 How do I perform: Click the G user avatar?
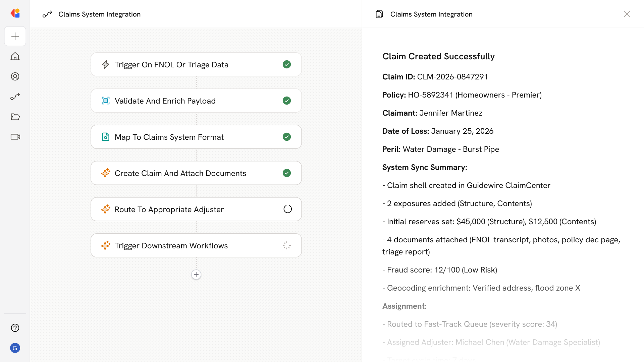click(x=15, y=348)
